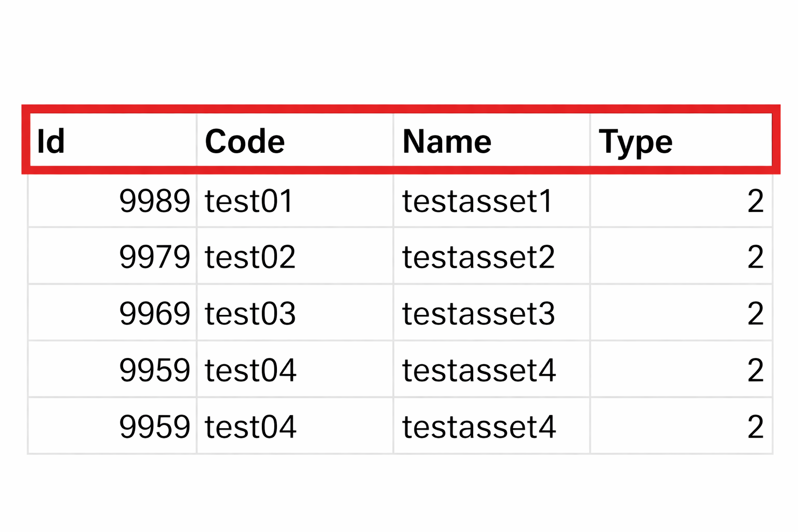Click the Id cell 9989

[x=154, y=201]
